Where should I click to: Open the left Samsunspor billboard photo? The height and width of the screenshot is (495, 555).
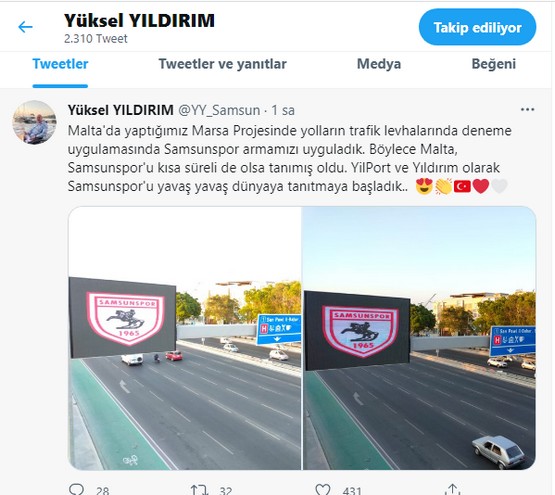(185, 338)
